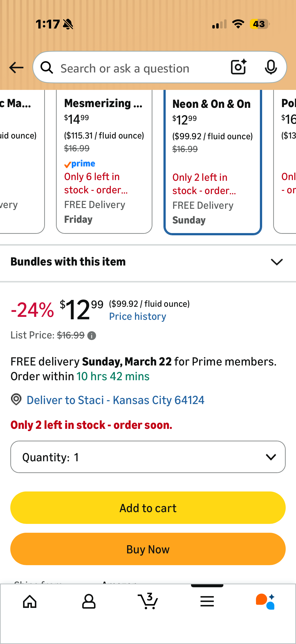Open the Rufus AI assistant icon
This screenshot has height=644, width=296.
pyautogui.click(x=266, y=602)
